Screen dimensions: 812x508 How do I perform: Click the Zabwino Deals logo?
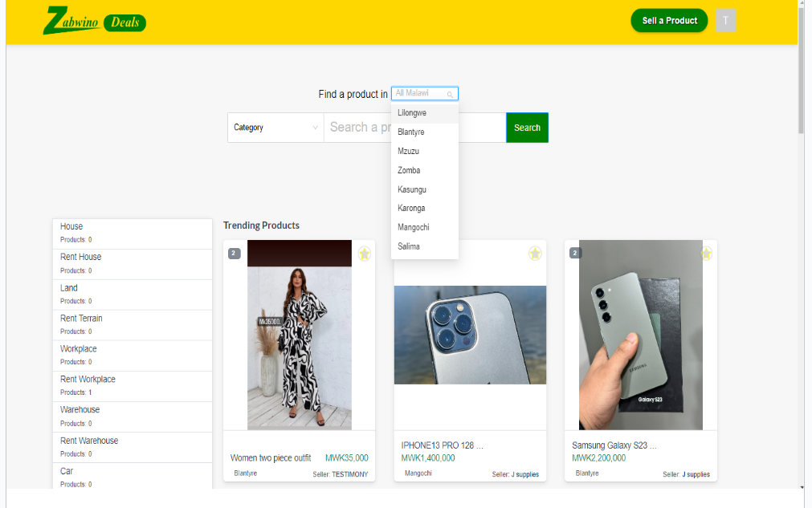(x=94, y=21)
